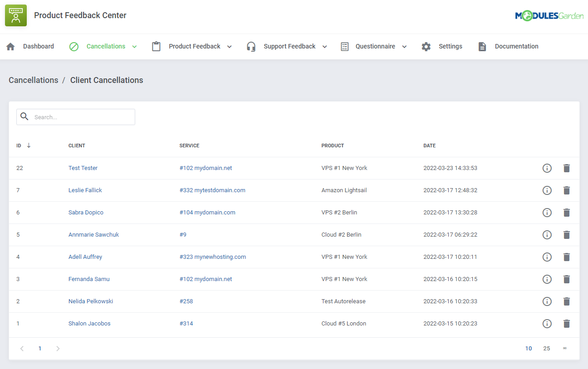The width and height of the screenshot is (588, 369).
Task: Open the Support Feedback dropdown chevron
Action: pyautogui.click(x=324, y=46)
